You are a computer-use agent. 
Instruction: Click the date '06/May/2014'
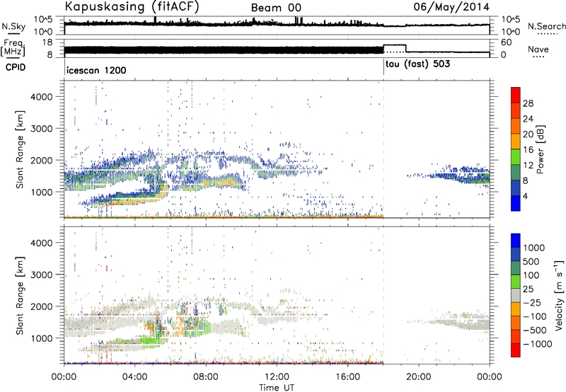click(x=451, y=7)
